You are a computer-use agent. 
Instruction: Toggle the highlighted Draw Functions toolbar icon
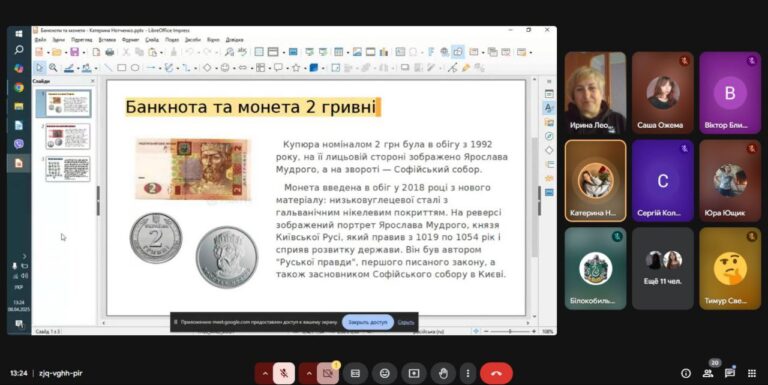click(457, 52)
